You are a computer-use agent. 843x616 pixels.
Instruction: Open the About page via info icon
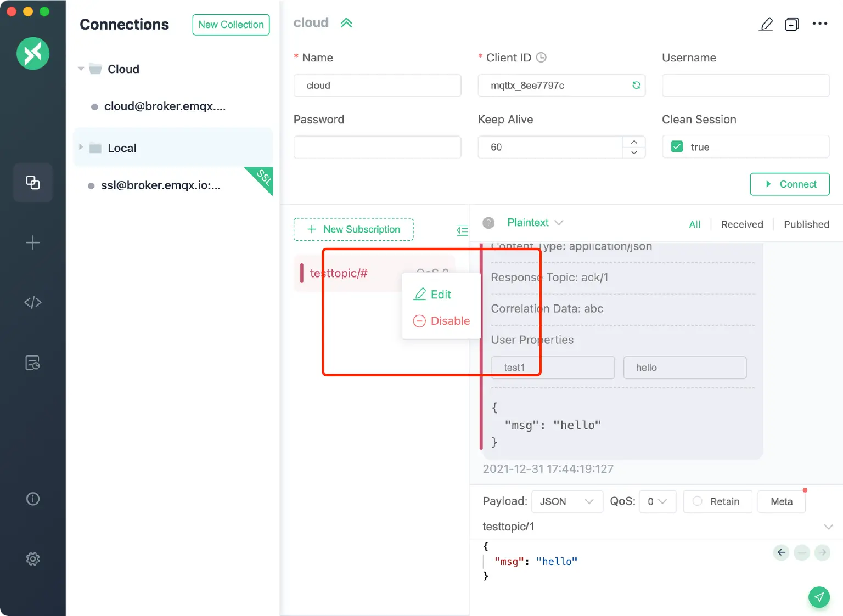click(x=33, y=499)
